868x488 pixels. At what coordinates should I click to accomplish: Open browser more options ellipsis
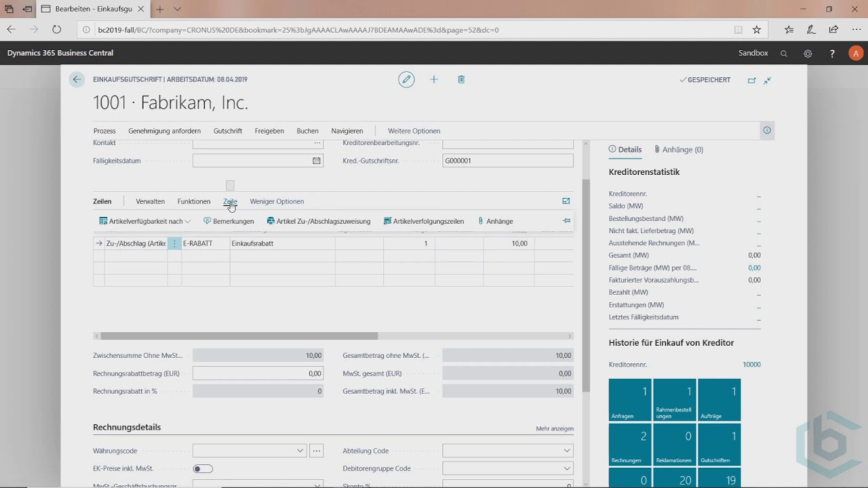tap(856, 30)
